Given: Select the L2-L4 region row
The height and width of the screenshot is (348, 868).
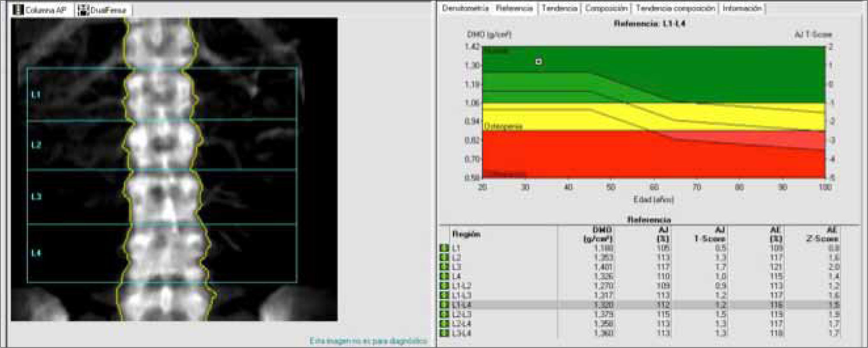Looking at the screenshot, I should click(x=639, y=324).
